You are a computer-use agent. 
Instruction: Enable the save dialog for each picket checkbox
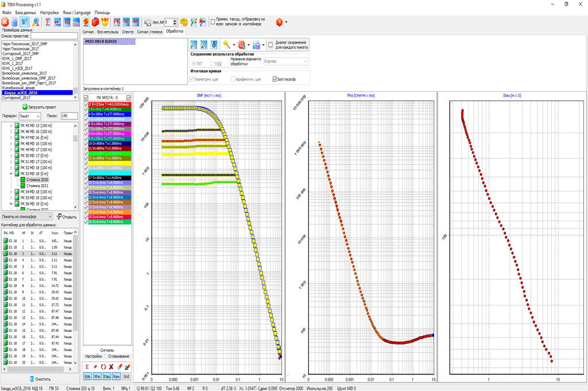tap(270, 44)
